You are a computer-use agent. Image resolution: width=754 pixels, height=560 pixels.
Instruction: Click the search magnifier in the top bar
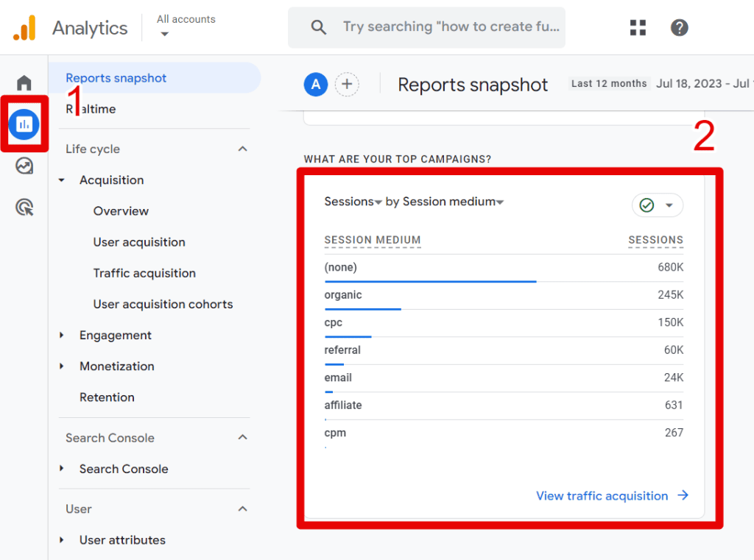click(x=318, y=27)
